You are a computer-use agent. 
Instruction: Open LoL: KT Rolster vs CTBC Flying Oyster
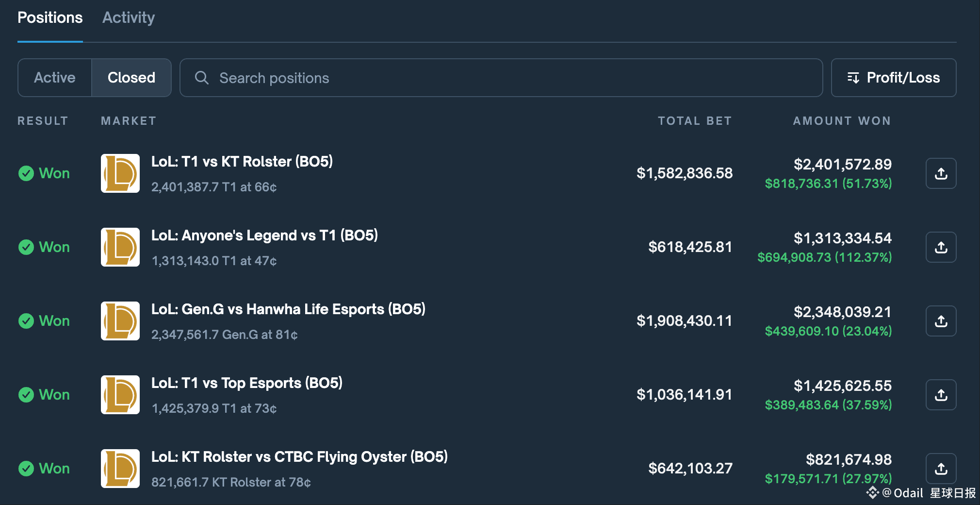(299, 457)
